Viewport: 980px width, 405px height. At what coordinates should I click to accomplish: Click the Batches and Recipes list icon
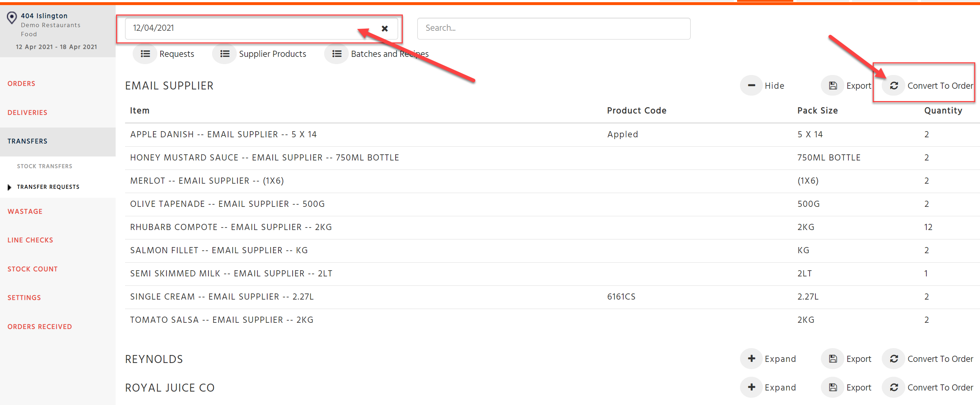coord(336,54)
